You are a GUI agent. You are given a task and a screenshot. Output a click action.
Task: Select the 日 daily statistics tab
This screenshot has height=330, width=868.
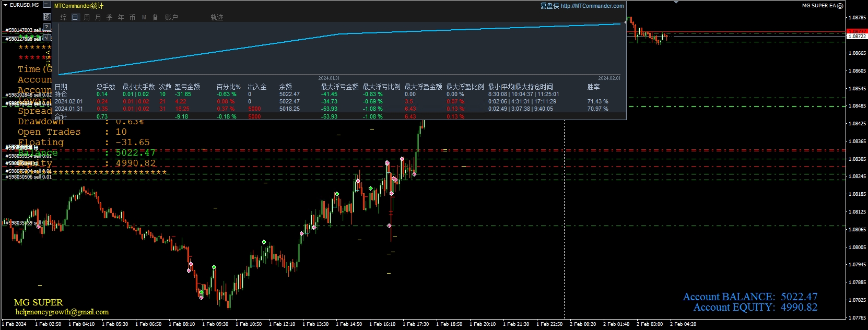[x=75, y=17]
